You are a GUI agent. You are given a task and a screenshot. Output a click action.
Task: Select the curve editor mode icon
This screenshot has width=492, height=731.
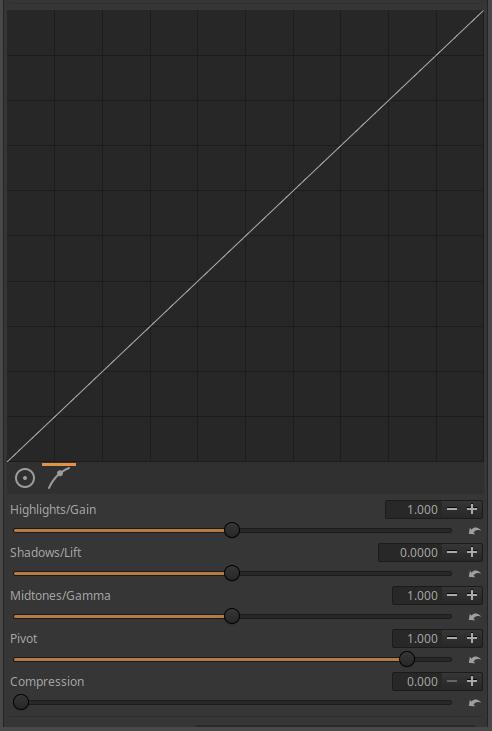pyautogui.click(x=59, y=478)
